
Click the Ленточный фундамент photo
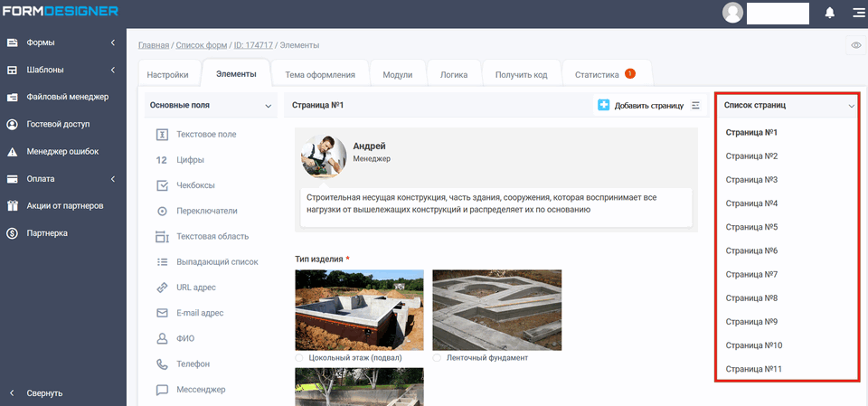(x=497, y=309)
